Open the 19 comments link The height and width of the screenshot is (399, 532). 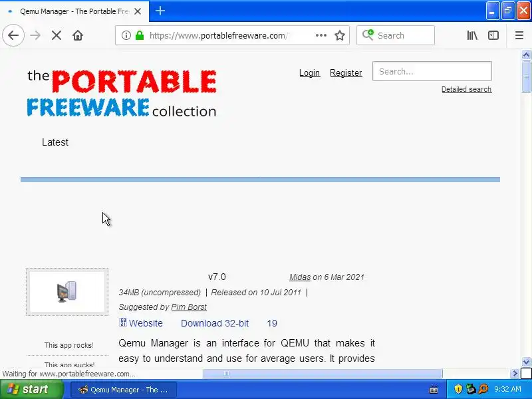(x=272, y=323)
